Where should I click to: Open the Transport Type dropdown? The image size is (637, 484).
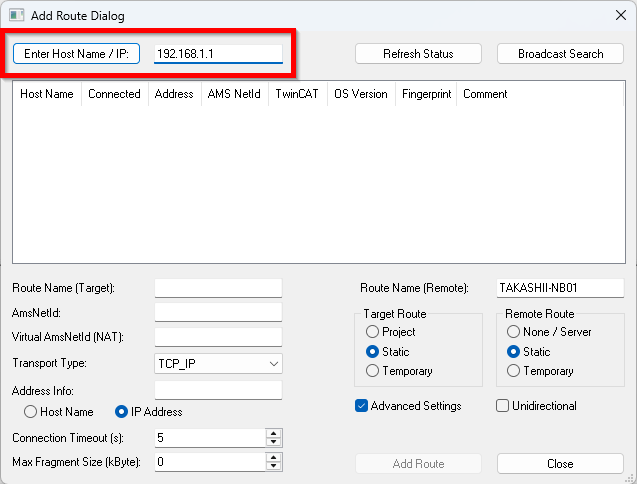tap(218, 364)
